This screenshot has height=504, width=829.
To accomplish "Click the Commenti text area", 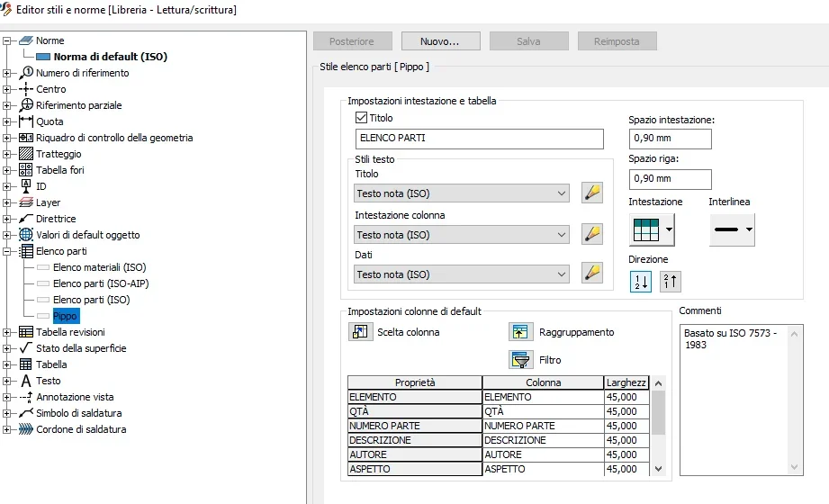I will 741,400.
